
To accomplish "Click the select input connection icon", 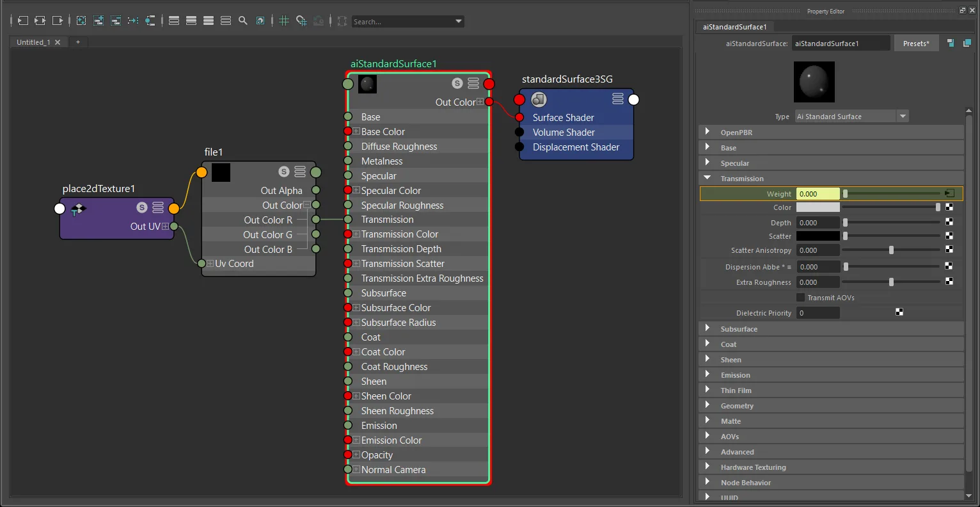I will [x=951, y=43].
